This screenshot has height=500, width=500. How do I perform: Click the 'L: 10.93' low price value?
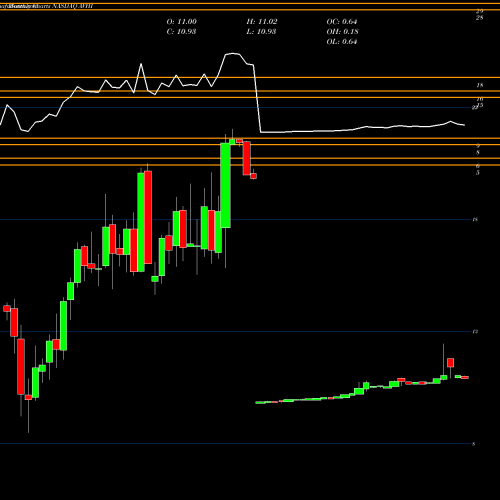pos(261,32)
